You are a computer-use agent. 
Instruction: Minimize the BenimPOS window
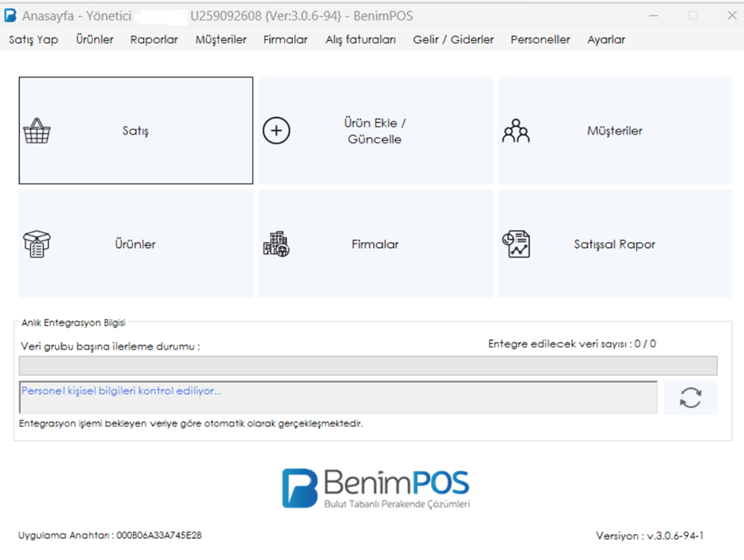pos(653,16)
